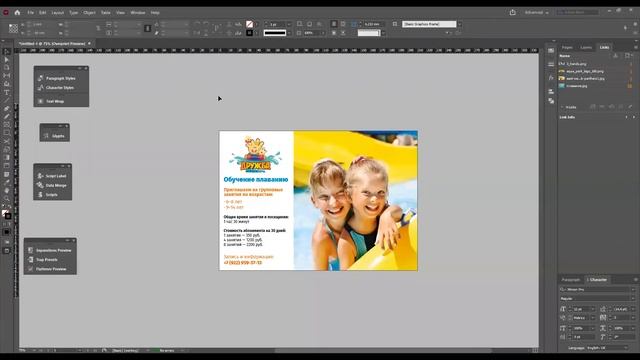Select the Eyedropper tool
This screenshot has height=360, width=640.
[7, 182]
